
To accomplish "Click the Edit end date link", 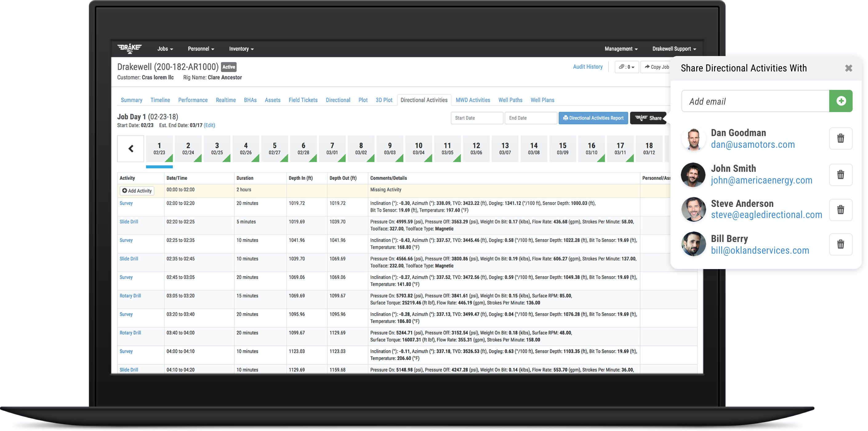I will (x=209, y=125).
